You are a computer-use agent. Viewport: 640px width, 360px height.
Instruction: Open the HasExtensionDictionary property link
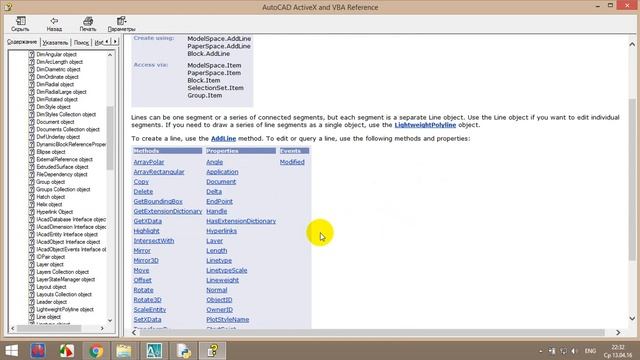[241, 221]
